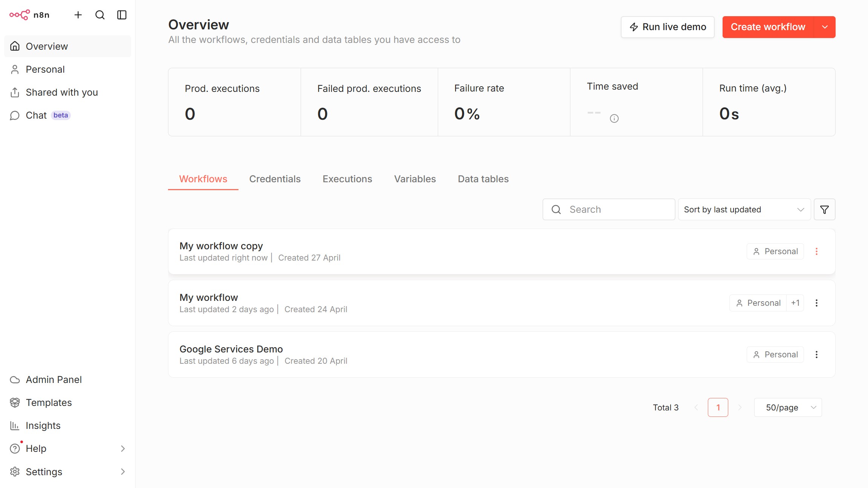Expand the Create workflow dropdown arrow
The width and height of the screenshot is (868, 488).
(x=825, y=27)
